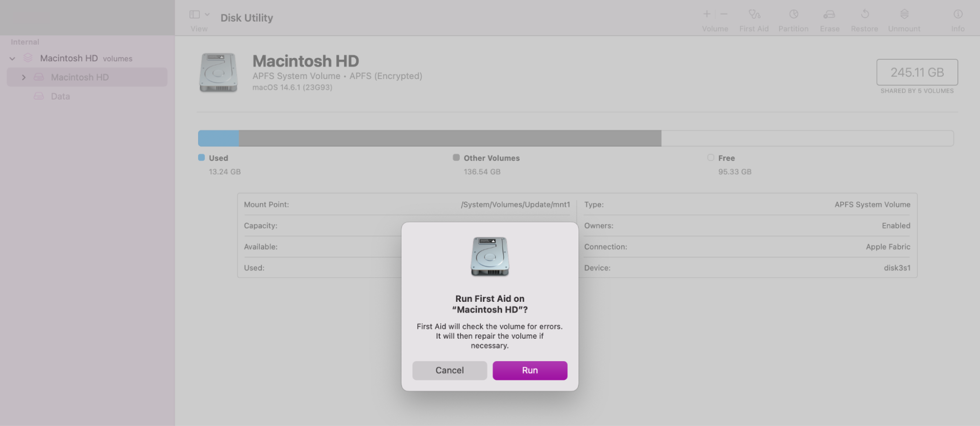Click the add Volume plus icon
This screenshot has height=426, width=980.
tap(707, 14)
